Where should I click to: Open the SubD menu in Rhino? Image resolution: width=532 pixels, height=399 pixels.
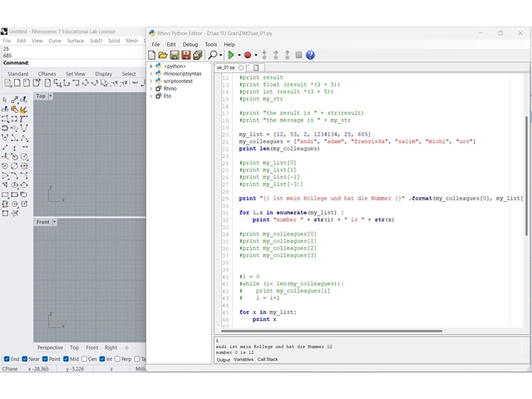pyautogui.click(x=96, y=41)
